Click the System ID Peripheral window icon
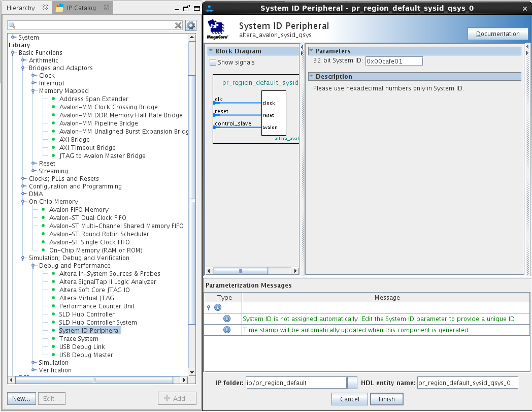 (x=210, y=8)
